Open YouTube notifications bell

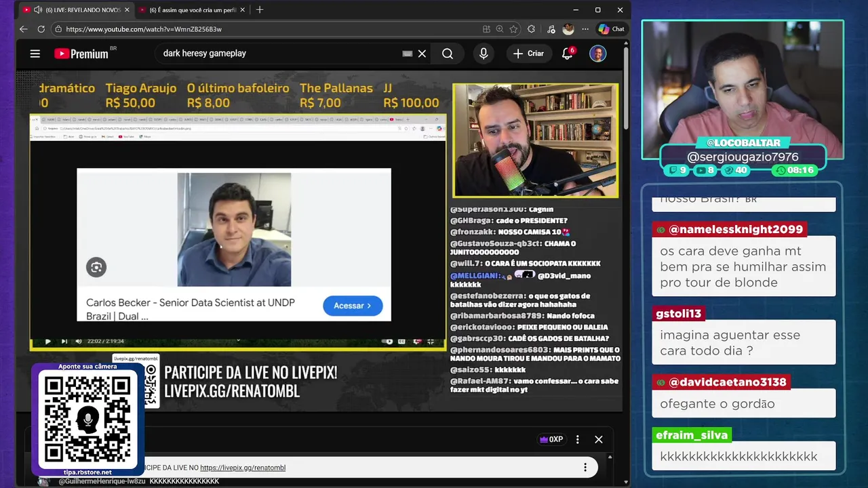coord(568,54)
